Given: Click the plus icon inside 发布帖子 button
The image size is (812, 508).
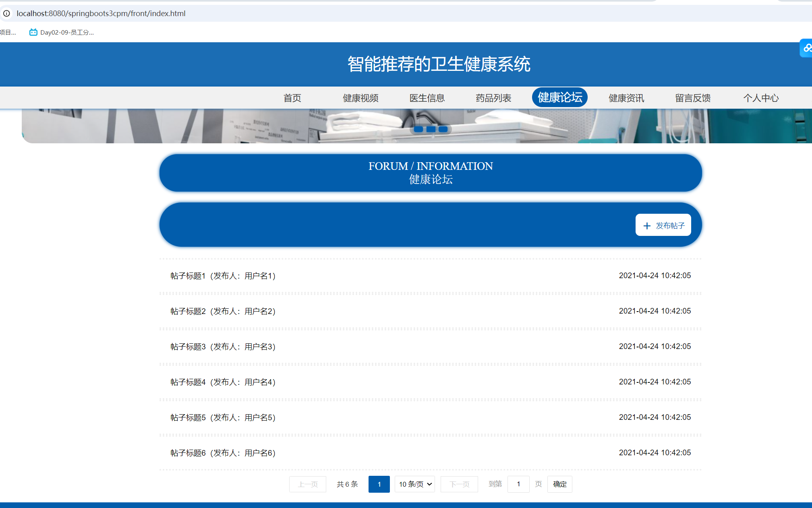Looking at the screenshot, I should coord(647,225).
